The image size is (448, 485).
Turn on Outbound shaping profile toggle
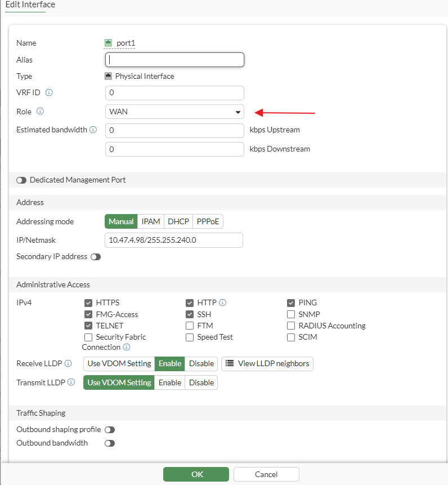(x=109, y=430)
